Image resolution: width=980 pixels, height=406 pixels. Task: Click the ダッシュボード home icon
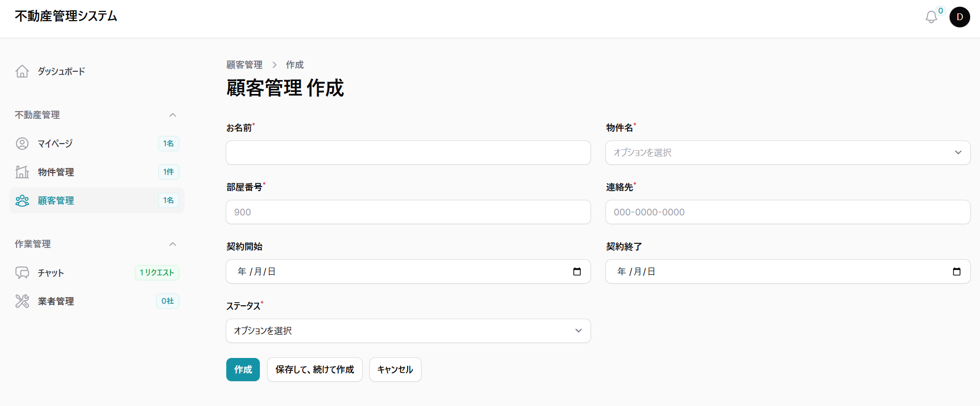(x=22, y=71)
